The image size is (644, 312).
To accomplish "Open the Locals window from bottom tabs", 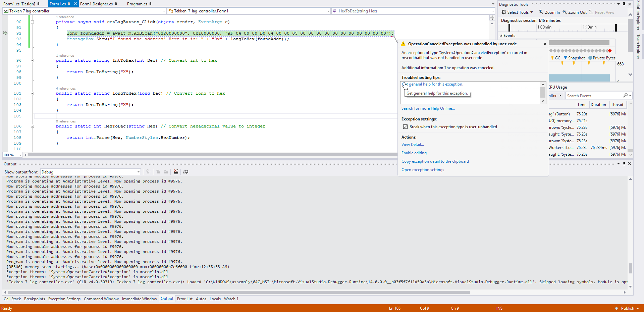I will pos(215,299).
